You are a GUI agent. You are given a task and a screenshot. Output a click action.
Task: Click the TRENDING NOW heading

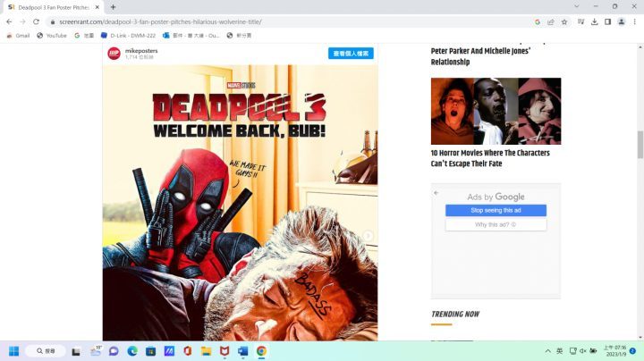(455, 315)
